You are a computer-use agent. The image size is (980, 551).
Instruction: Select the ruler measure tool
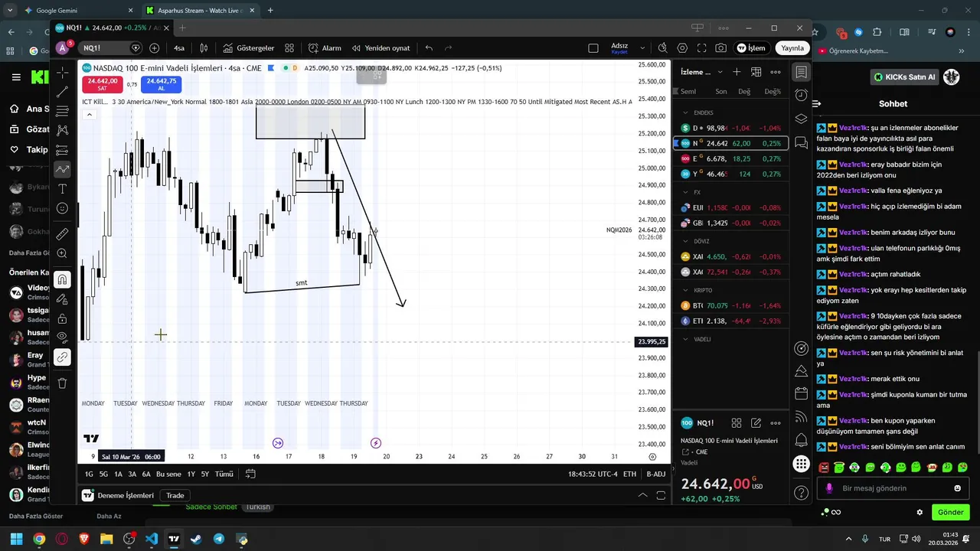63,233
